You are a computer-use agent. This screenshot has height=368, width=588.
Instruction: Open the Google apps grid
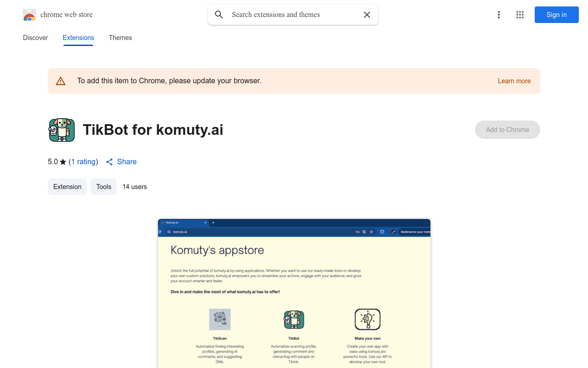click(x=520, y=15)
